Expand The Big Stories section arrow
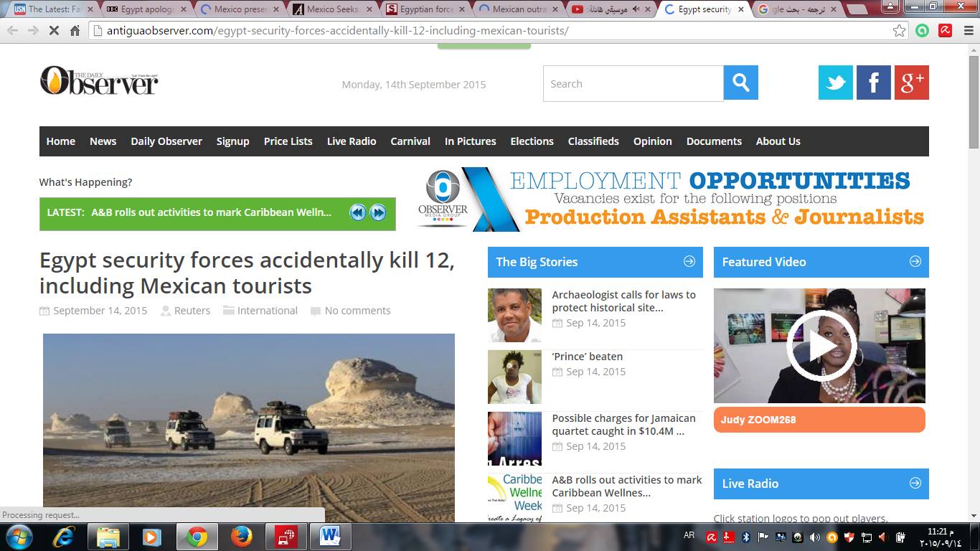Image resolution: width=980 pixels, height=551 pixels. click(689, 262)
